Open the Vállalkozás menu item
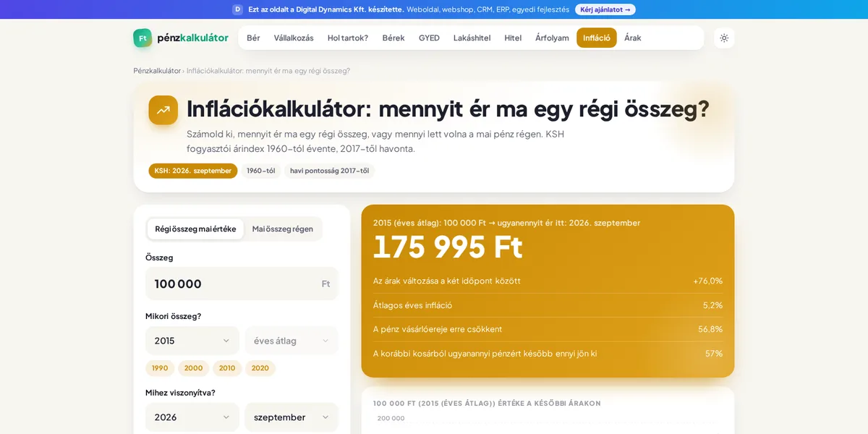Image resolution: width=868 pixels, height=434 pixels. click(294, 38)
